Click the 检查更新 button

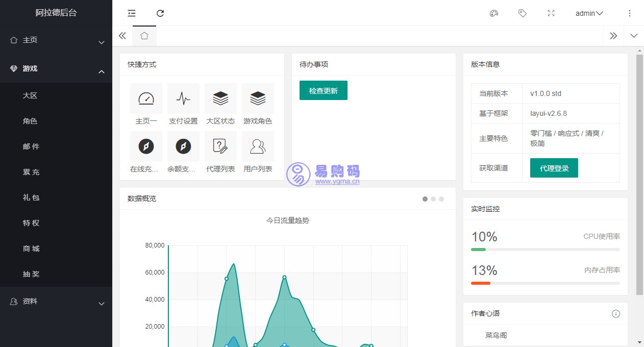click(323, 90)
